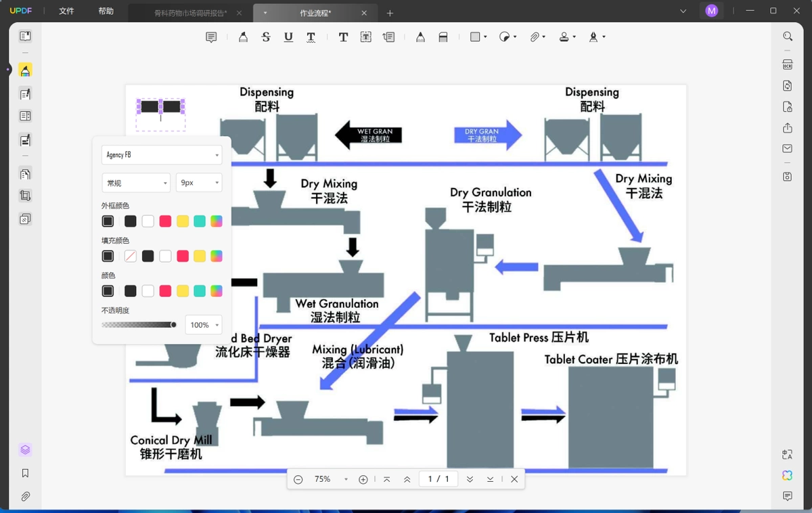This screenshot has width=812, height=513.
Task: Select the text callout tool
Action: pos(388,37)
